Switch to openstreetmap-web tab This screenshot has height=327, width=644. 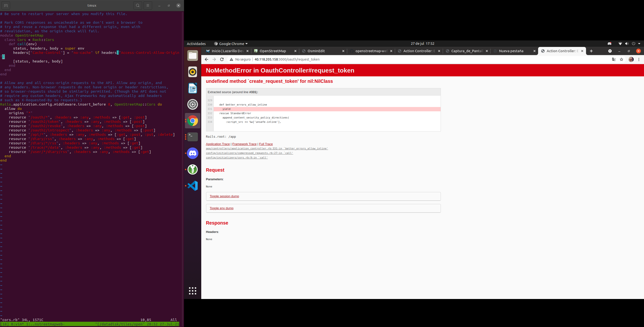[371, 51]
